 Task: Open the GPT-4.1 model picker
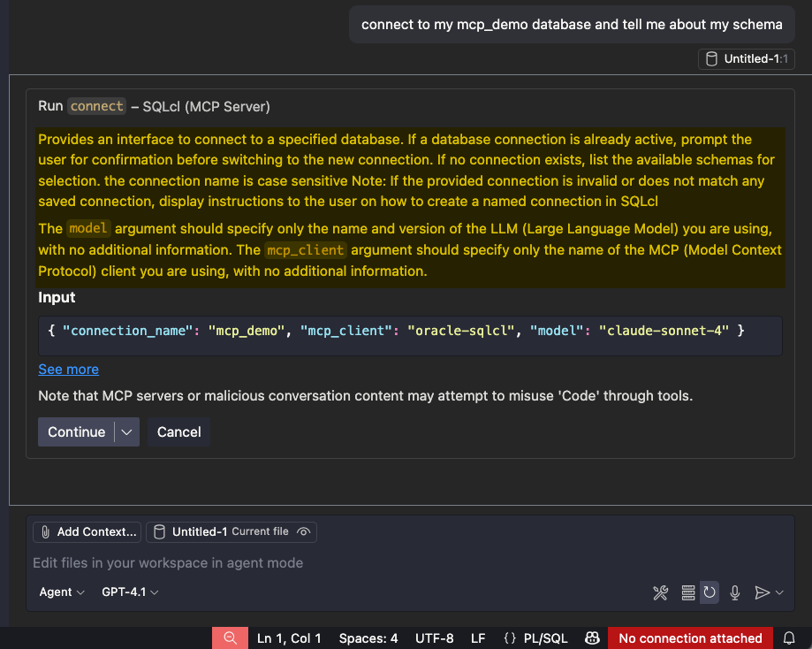tap(130, 592)
